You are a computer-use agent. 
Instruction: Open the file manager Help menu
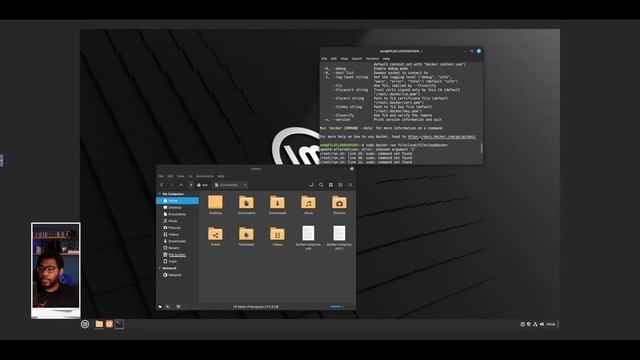click(x=221, y=176)
